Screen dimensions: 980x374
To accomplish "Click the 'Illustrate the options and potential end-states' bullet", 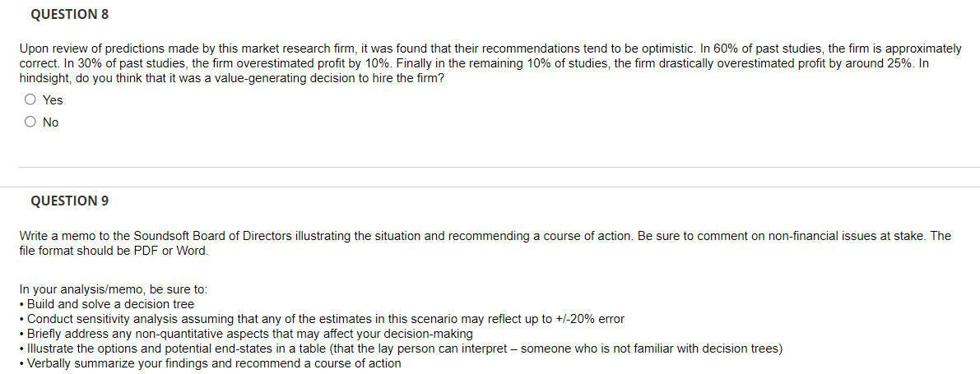I will [401, 349].
